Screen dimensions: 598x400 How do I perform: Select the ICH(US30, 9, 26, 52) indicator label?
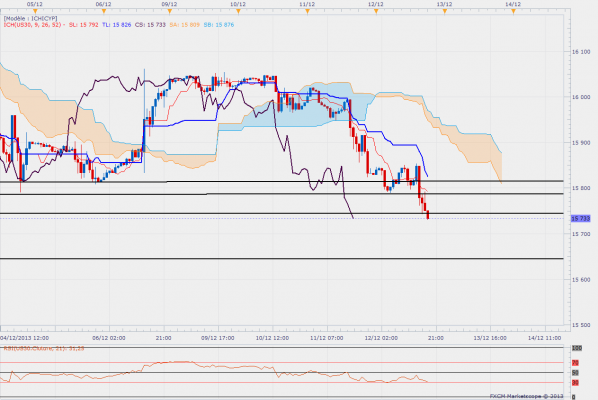click(32, 25)
